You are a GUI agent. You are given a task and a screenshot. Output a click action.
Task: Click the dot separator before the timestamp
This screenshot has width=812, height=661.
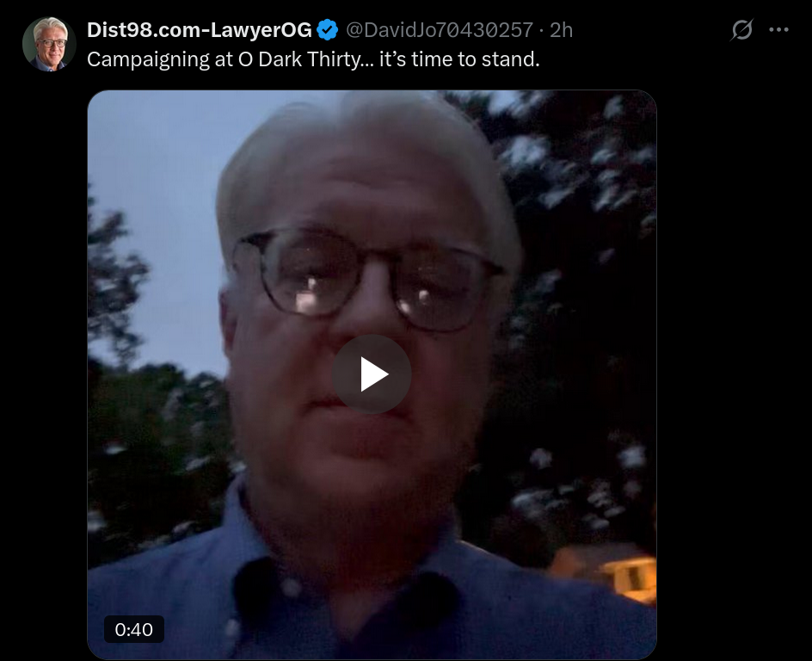541,31
